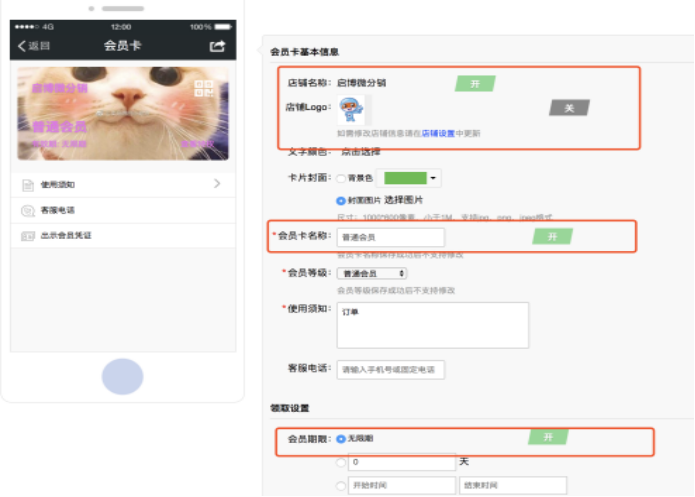Click the 店铺设置 link

(438, 132)
